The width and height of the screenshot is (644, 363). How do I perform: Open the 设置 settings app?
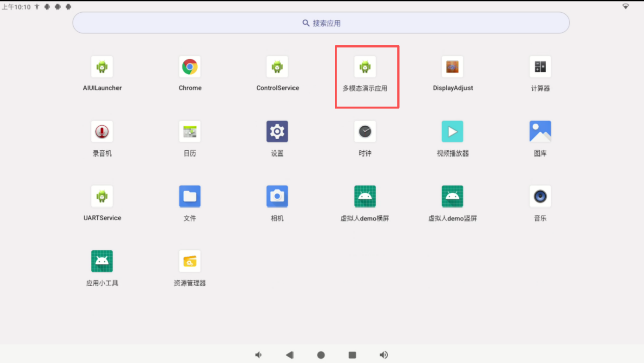(277, 132)
